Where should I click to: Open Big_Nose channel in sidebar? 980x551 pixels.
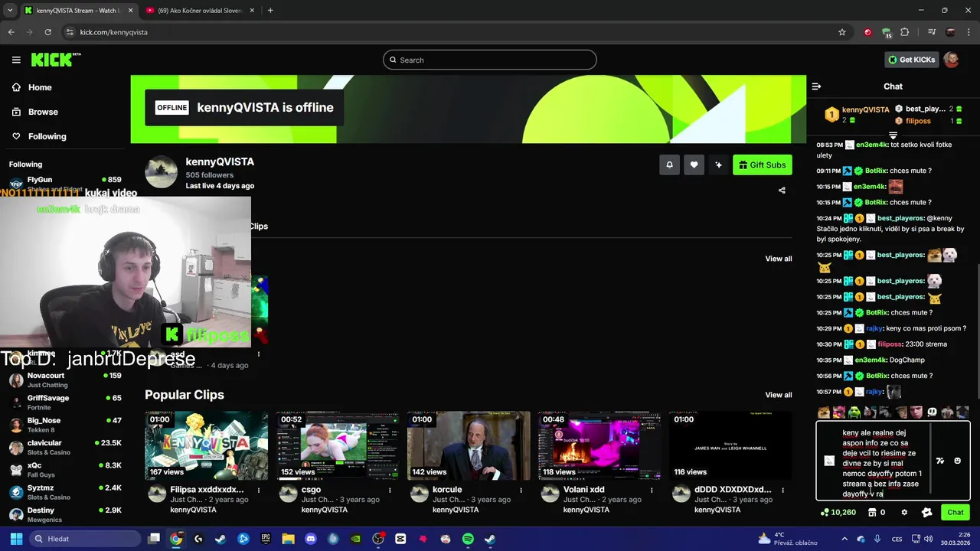(x=65, y=425)
